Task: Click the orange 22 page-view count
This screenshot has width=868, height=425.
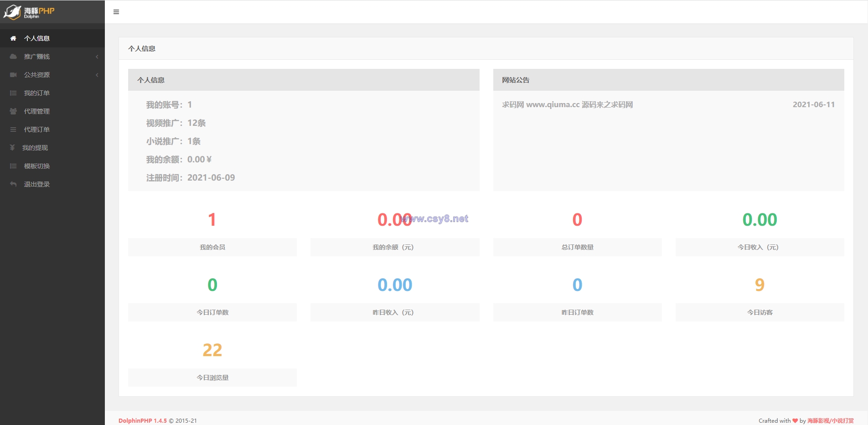Action: point(212,350)
